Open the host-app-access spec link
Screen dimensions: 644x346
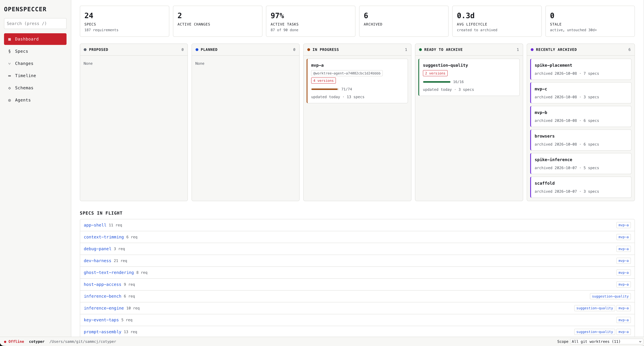click(x=102, y=284)
